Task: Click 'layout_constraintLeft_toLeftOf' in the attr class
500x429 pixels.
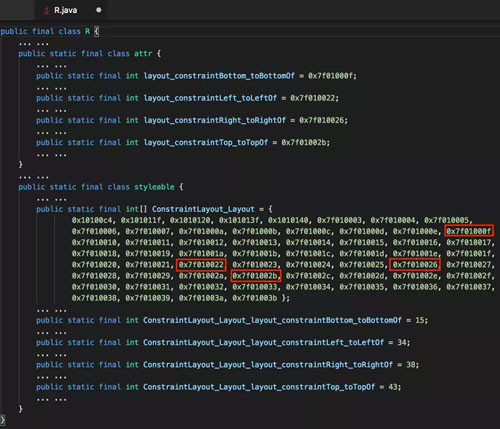Action: (x=210, y=98)
